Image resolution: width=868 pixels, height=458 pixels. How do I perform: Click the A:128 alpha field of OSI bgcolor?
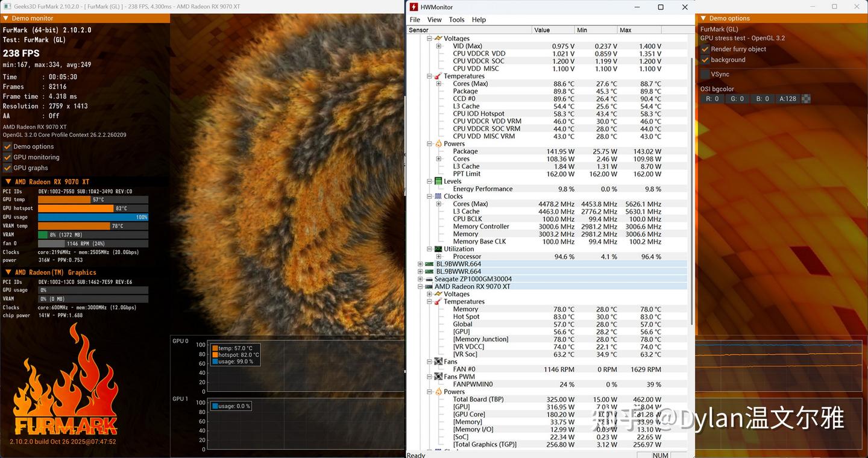tap(787, 99)
